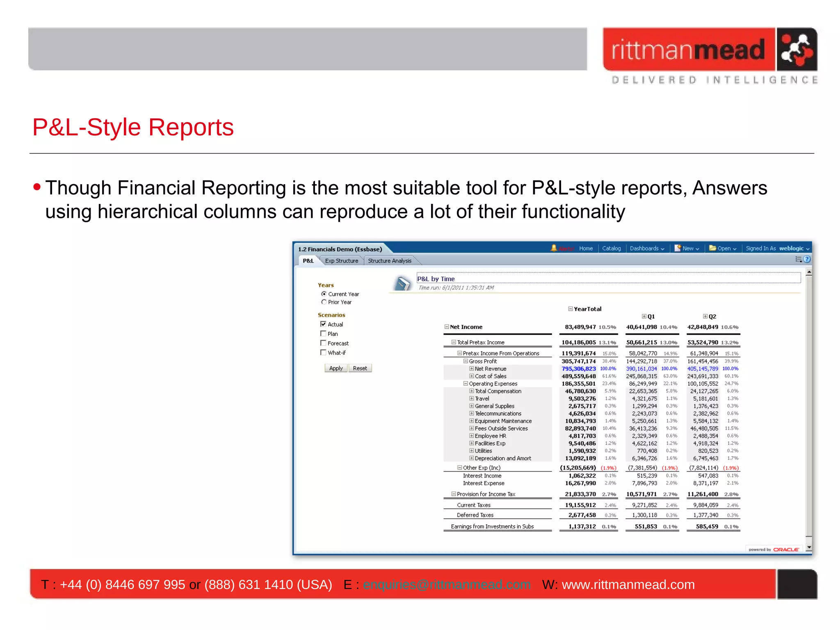Image resolution: width=840 pixels, height=630 pixels.
Task: Expand the Utilities row
Action: point(472,451)
